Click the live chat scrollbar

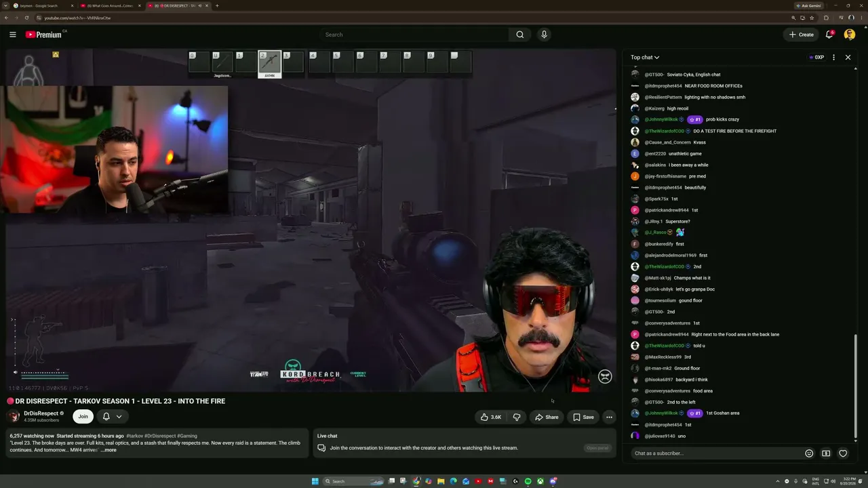click(x=856, y=386)
